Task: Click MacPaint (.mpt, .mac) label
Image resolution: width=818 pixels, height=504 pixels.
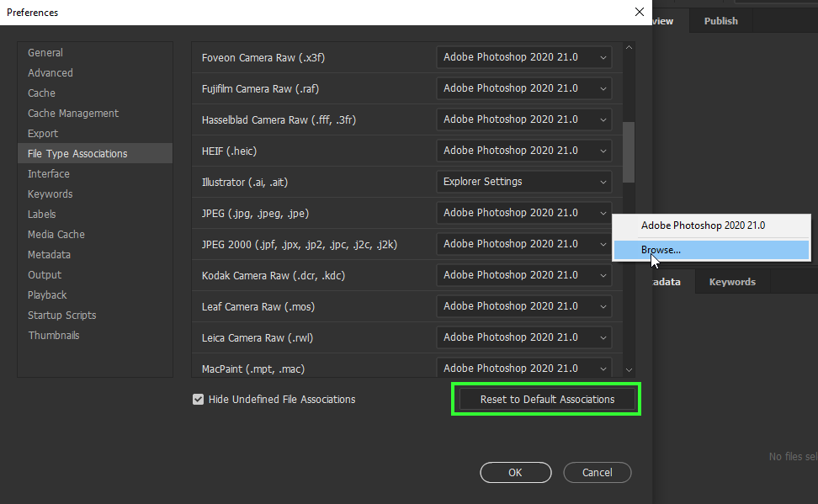Action: tap(253, 369)
